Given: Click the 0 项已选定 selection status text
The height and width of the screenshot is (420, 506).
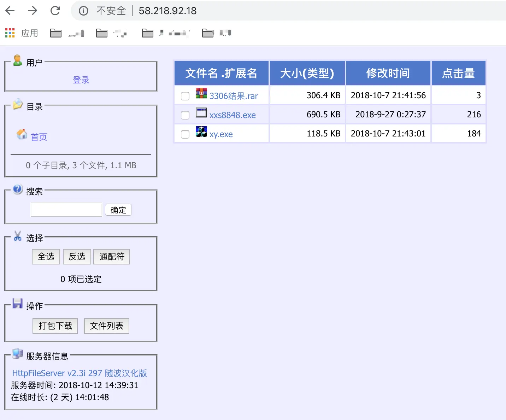Looking at the screenshot, I should tap(81, 279).
